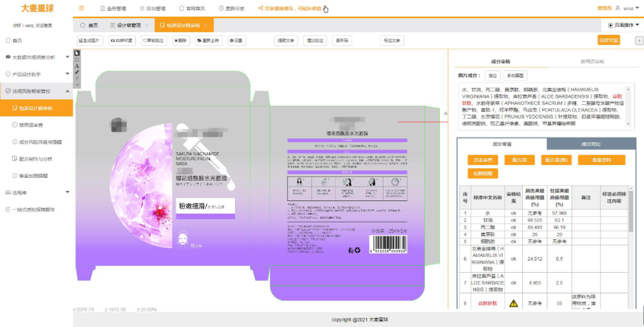The height and width of the screenshot is (327, 644).
Task: Close the 包装设计稿审核 tab
Action: (205, 26)
